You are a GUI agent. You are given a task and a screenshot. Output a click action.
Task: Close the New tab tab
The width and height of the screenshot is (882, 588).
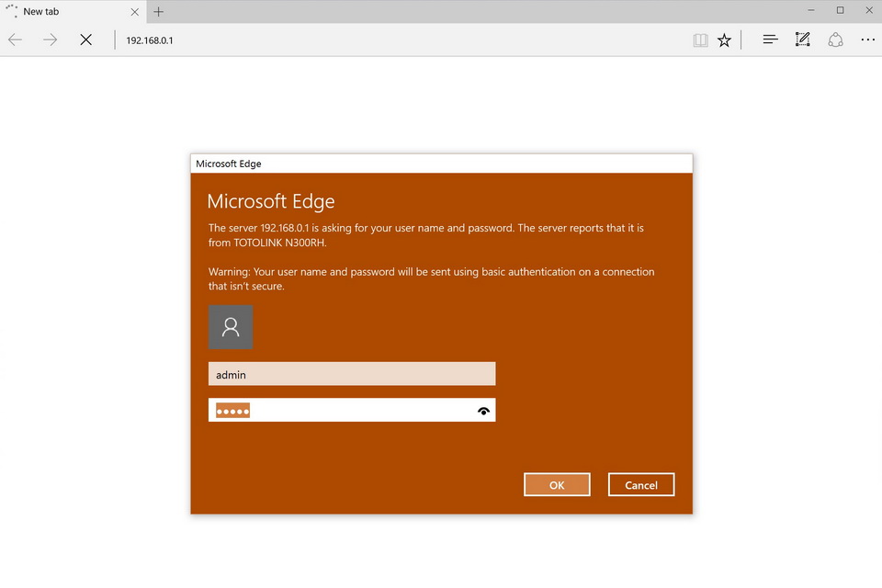[134, 12]
